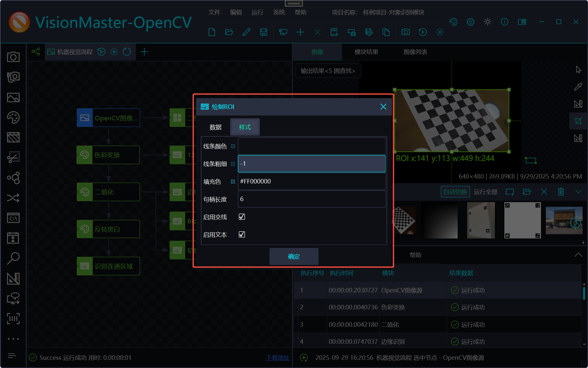Select the image picture module in sidebar
The width and height of the screenshot is (588, 368).
coord(13,97)
